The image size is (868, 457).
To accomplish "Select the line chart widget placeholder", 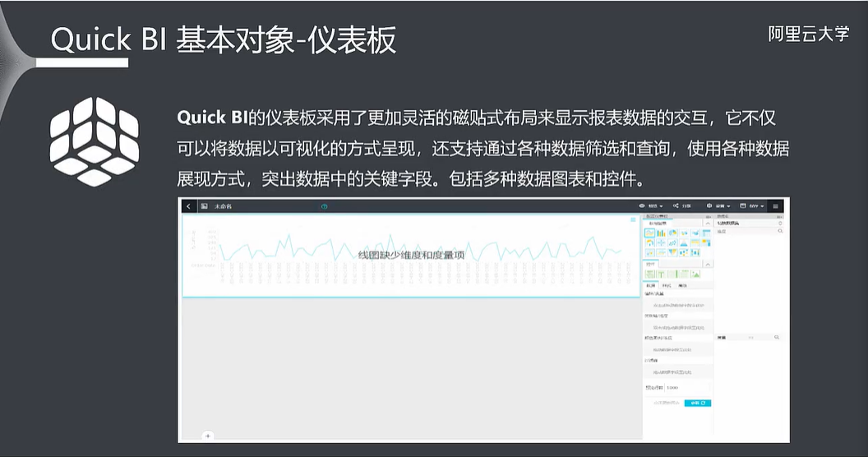I will (x=411, y=255).
